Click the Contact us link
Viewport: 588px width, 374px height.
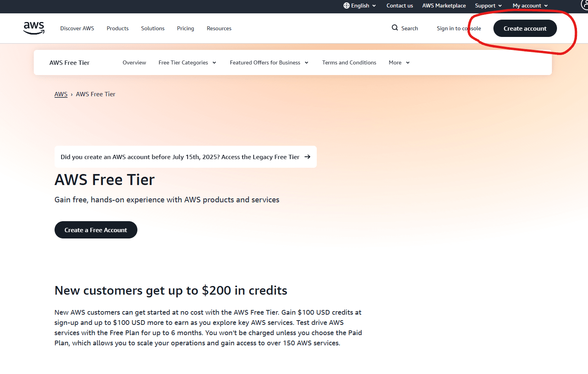pos(400,5)
